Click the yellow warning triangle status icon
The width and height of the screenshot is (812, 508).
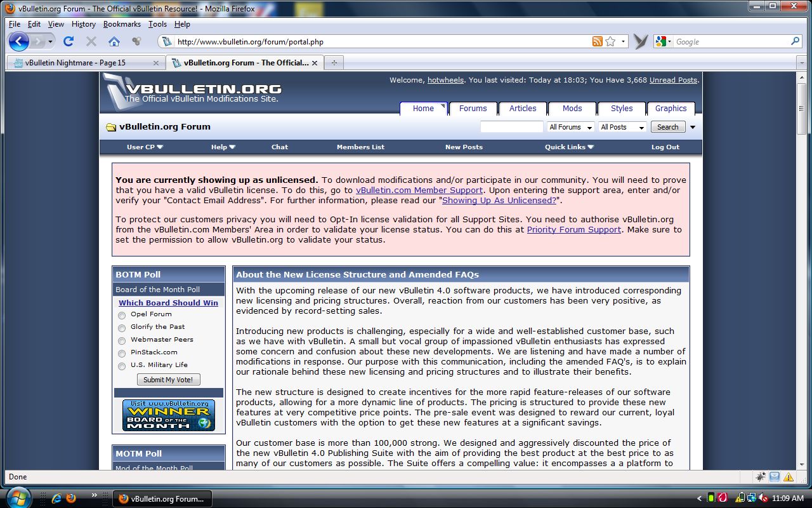click(789, 477)
